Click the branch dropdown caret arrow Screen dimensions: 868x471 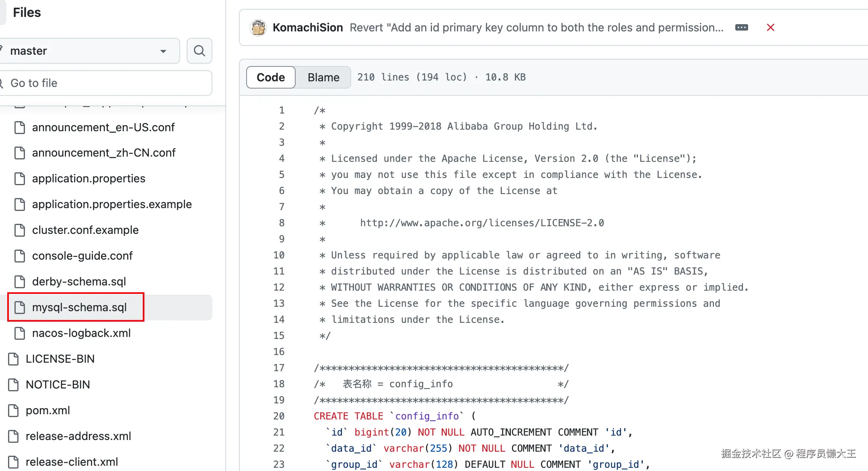click(x=163, y=51)
